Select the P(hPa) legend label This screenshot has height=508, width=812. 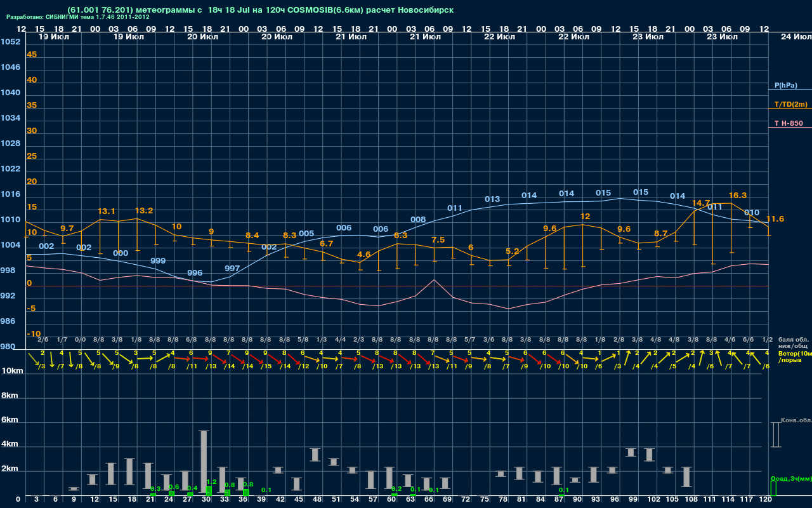click(x=786, y=85)
